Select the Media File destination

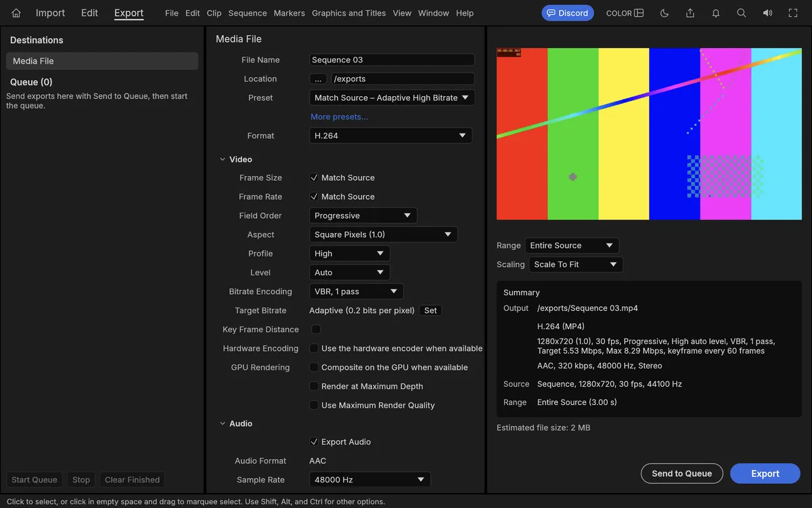pos(102,61)
